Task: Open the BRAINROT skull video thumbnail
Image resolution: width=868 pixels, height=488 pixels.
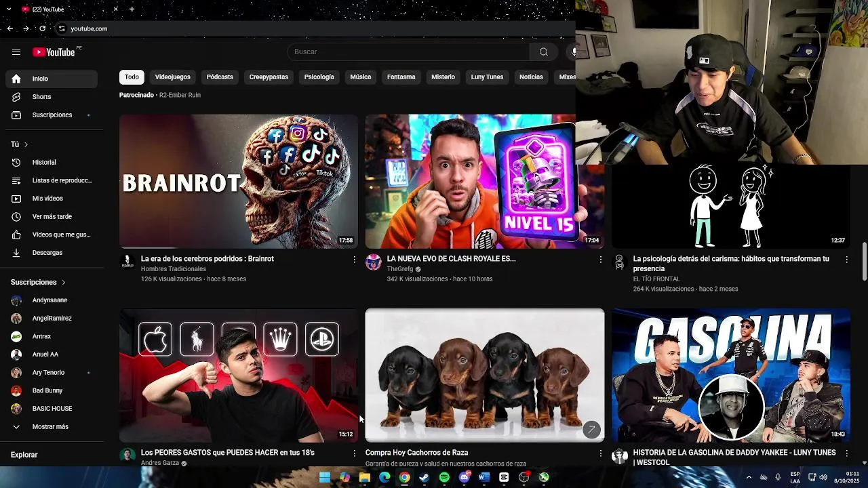Action: [x=239, y=181]
